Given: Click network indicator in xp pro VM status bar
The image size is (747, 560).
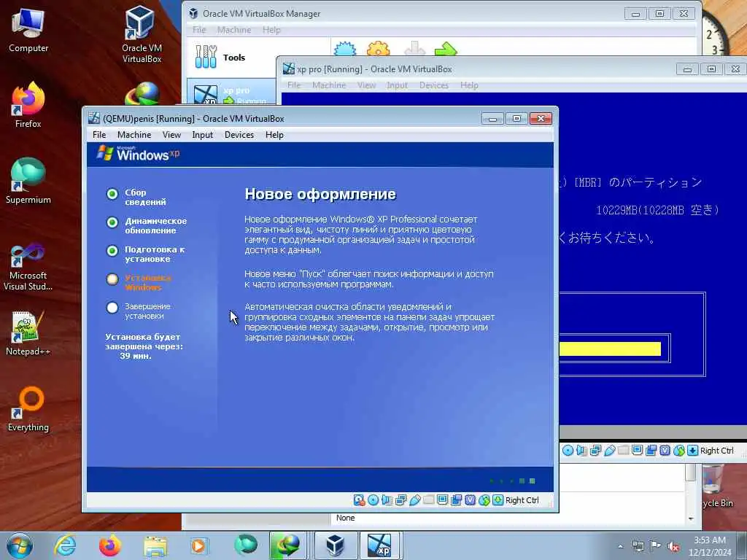Looking at the screenshot, I should [595, 451].
